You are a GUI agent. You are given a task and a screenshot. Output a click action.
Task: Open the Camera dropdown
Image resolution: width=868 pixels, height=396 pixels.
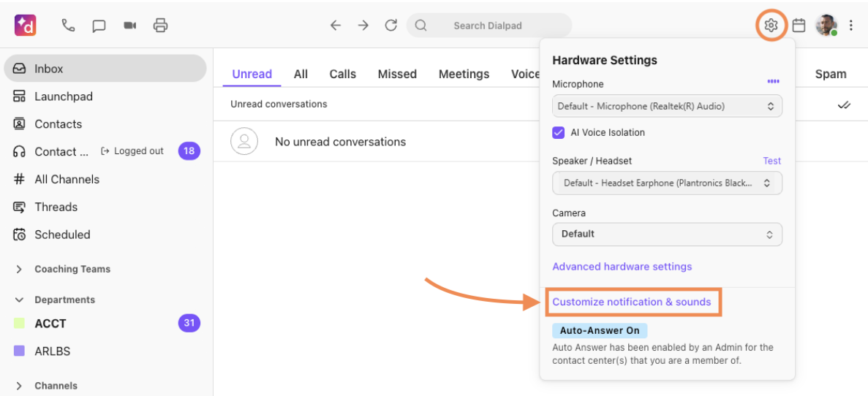click(667, 234)
